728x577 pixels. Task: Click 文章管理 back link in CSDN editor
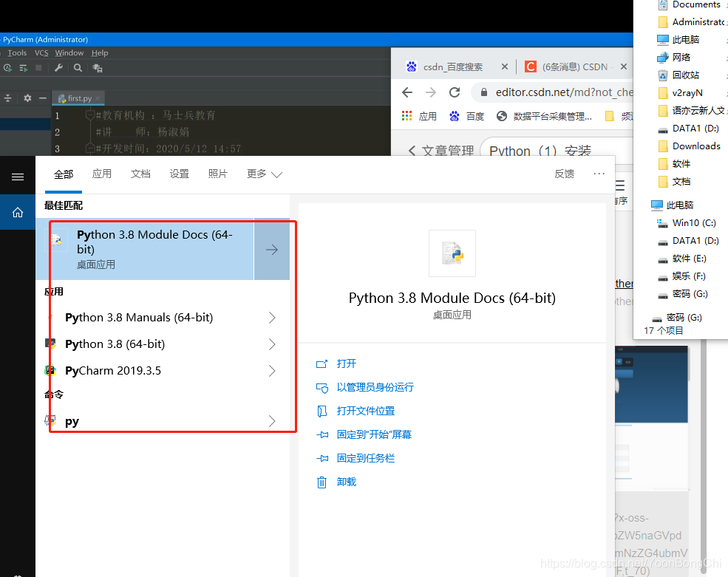pos(441,151)
